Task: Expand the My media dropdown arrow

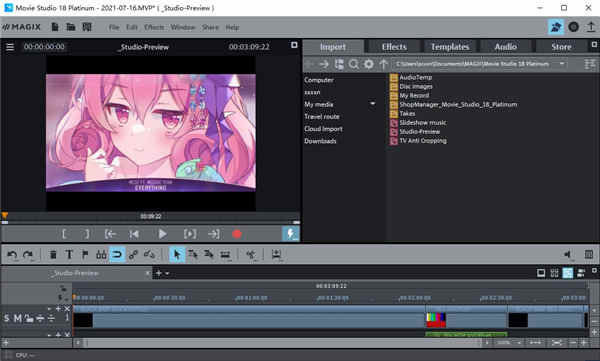Action: coord(372,104)
